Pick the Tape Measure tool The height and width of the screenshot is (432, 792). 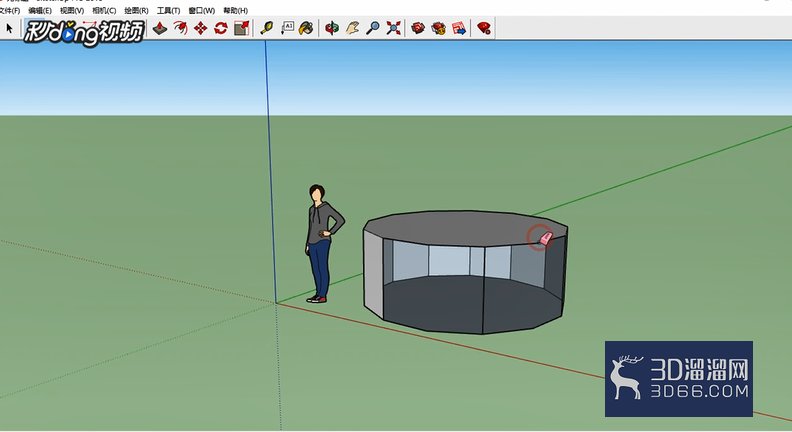coord(267,28)
